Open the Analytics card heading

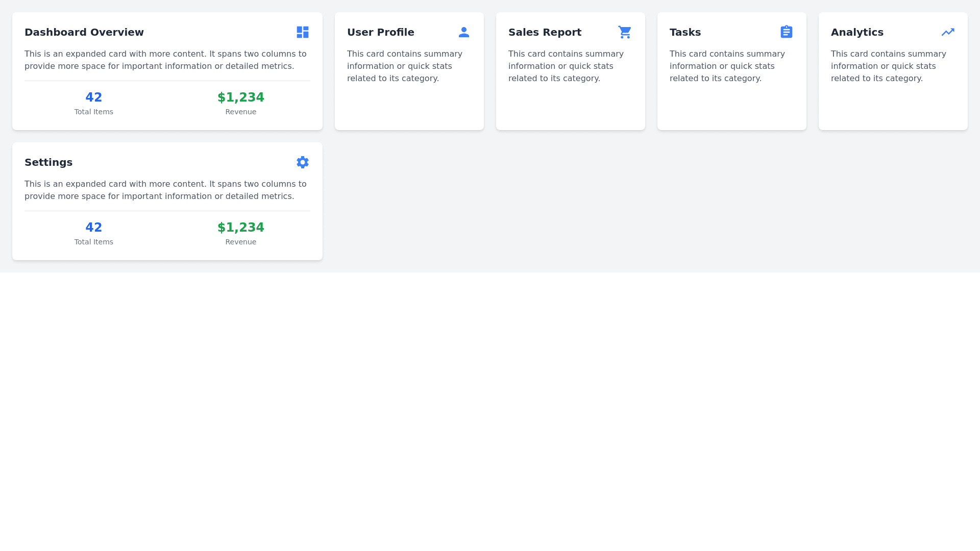click(857, 32)
